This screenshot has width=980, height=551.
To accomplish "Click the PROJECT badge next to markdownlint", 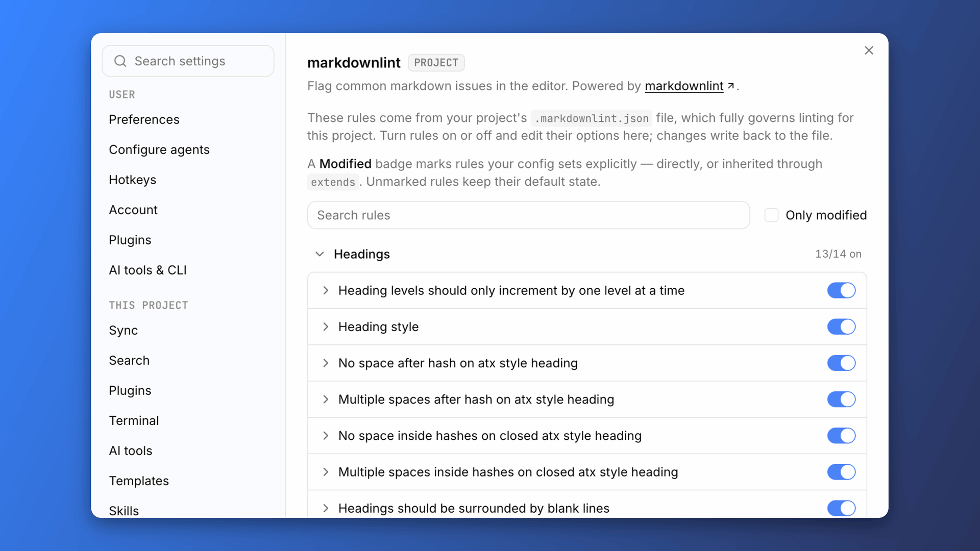I will coord(436,63).
